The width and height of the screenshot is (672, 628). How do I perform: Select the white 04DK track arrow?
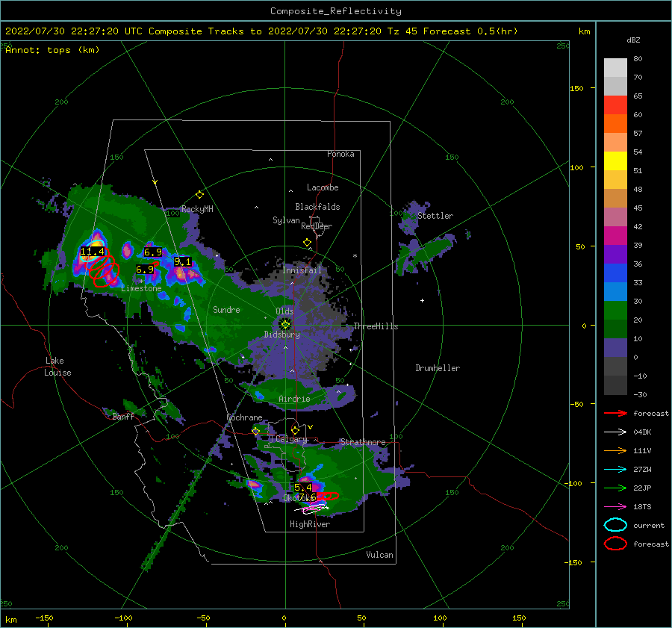click(x=615, y=432)
